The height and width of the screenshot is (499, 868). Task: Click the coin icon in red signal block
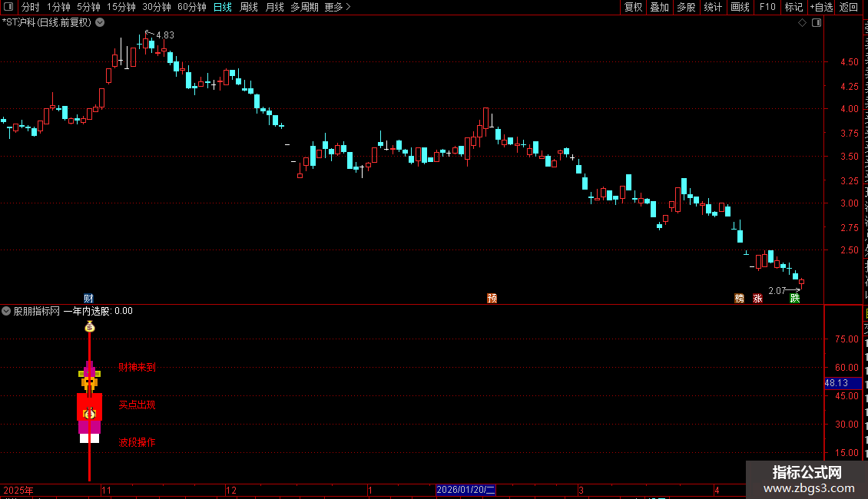[x=90, y=413]
